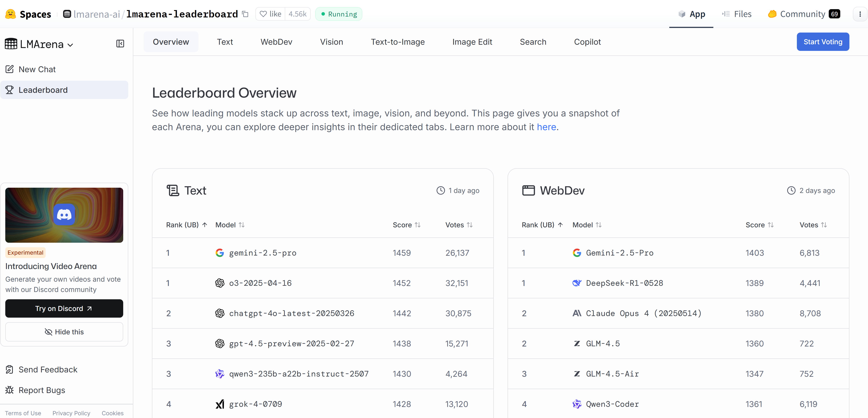
Task: Sort Text table by Score
Action: pyautogui.click(x=418, y=225)
